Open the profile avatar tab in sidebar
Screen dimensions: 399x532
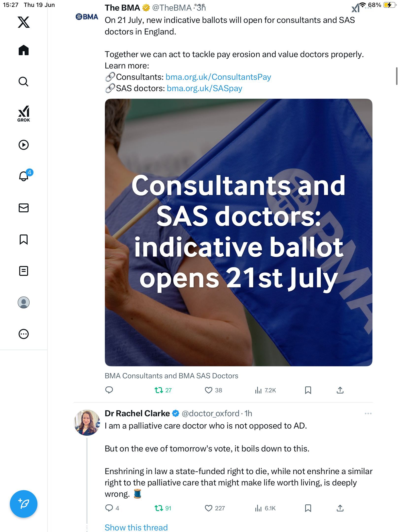coord(24,302)
